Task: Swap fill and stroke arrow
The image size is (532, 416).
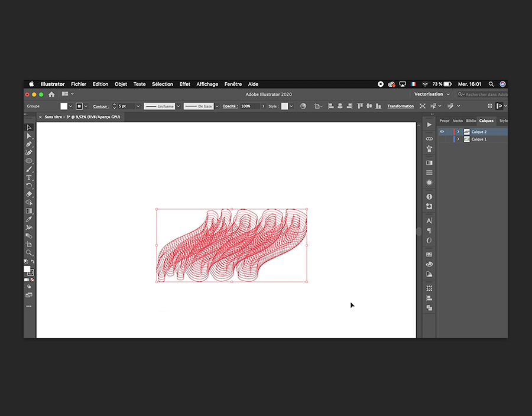Action: tap(33, 261)
